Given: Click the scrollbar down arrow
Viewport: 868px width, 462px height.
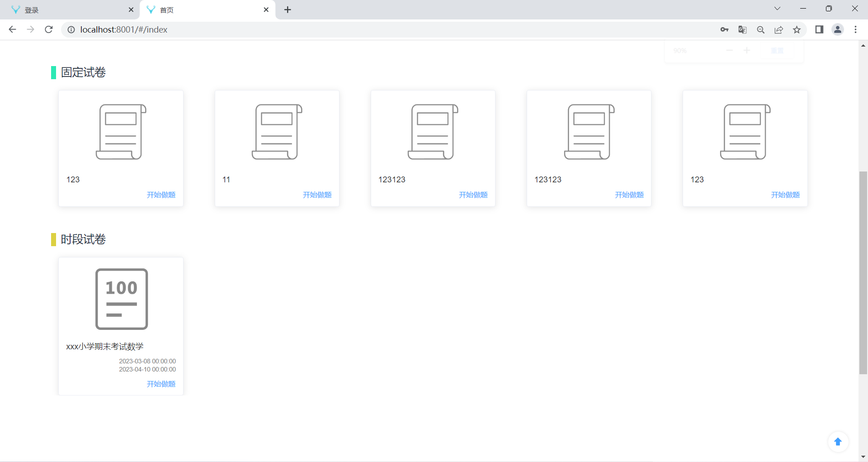Looking at the screenshot, I should coord(863,457).
